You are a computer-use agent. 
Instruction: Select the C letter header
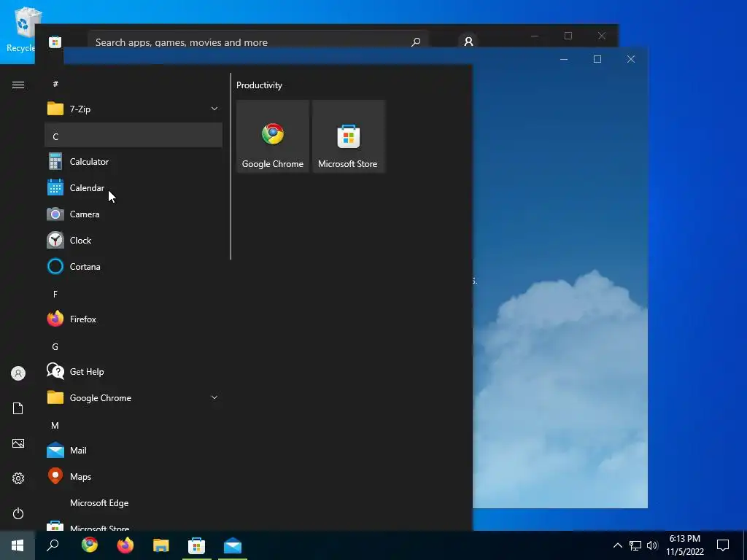133,135
